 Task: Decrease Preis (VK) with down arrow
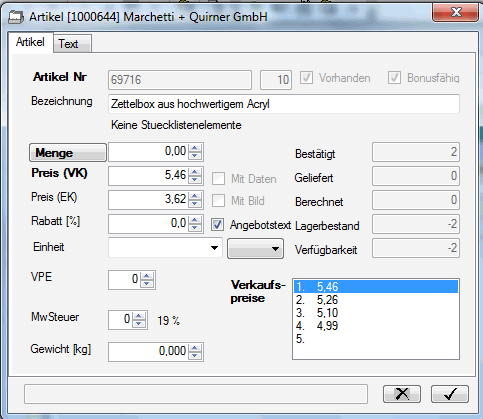195,180
